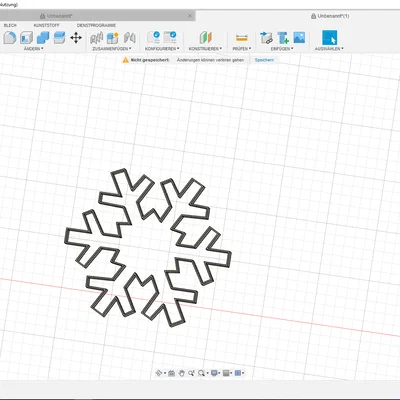Activate the Zoom tool in navigation bar
The width and height of the screenshot is (400, 400).
coord(191,373)
